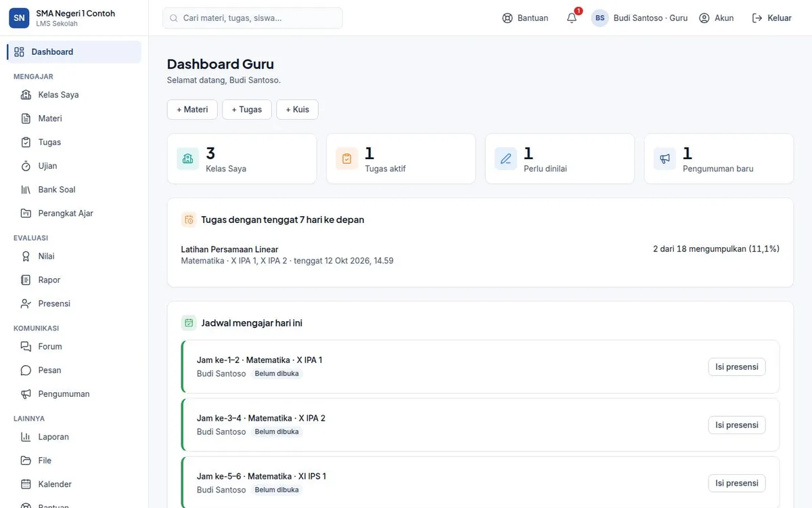This screenshot has height=508, width=812.
Task: Click schedule row Jam ke-1–2 Matematika X IPA 1
Action: (480, 366)
